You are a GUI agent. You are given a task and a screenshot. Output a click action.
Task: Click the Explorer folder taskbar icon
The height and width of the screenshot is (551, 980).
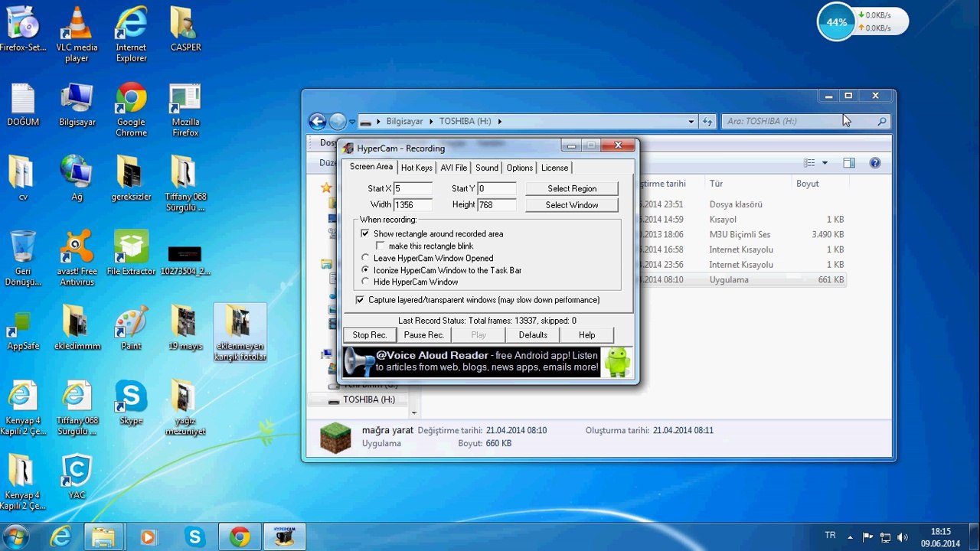(x=104, y=537)
